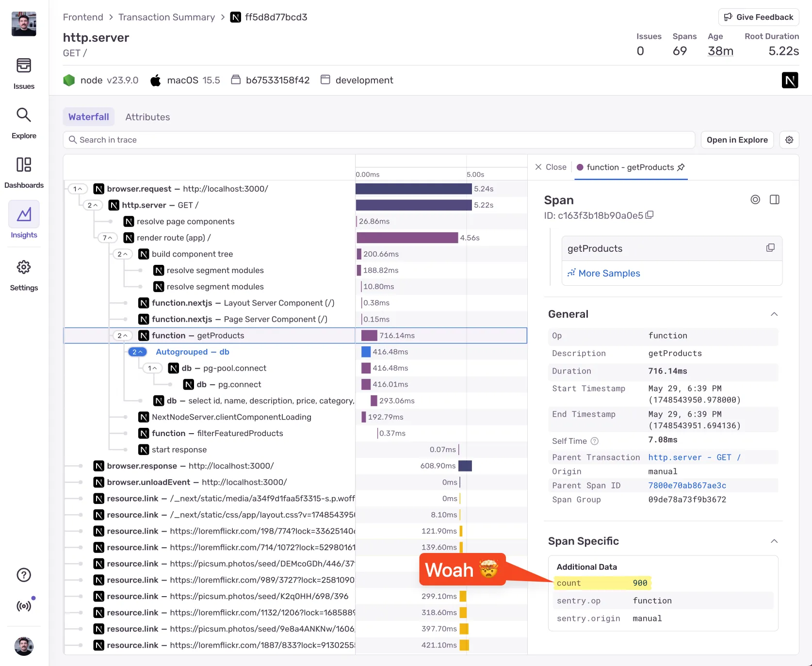Open More Samples for getProducts

[609, 273]
